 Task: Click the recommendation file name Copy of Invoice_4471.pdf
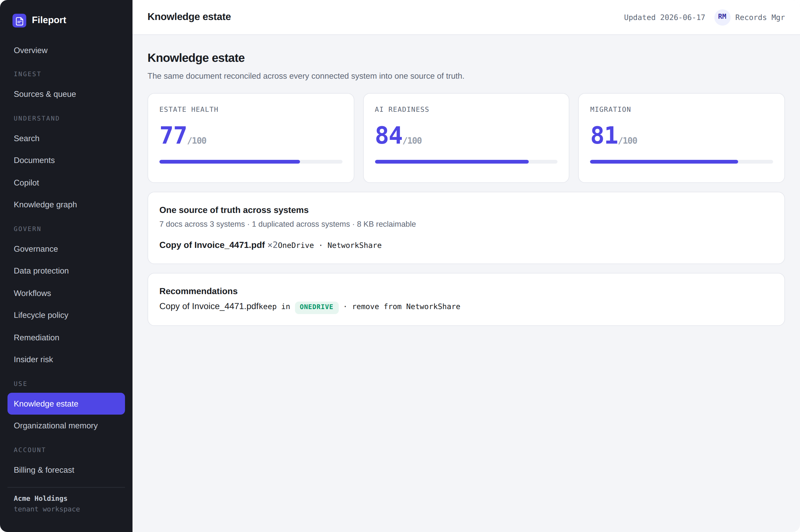209,306
